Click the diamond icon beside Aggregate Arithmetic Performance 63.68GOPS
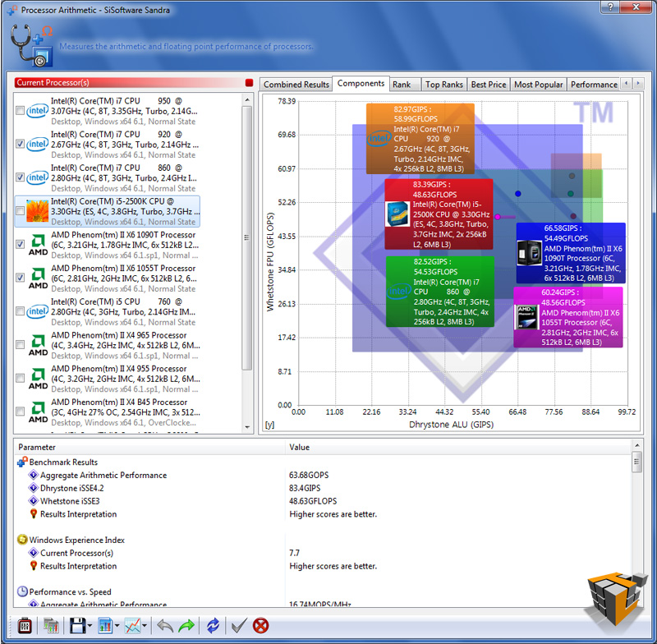The image size is (657, 644). (x=33, y=475)
